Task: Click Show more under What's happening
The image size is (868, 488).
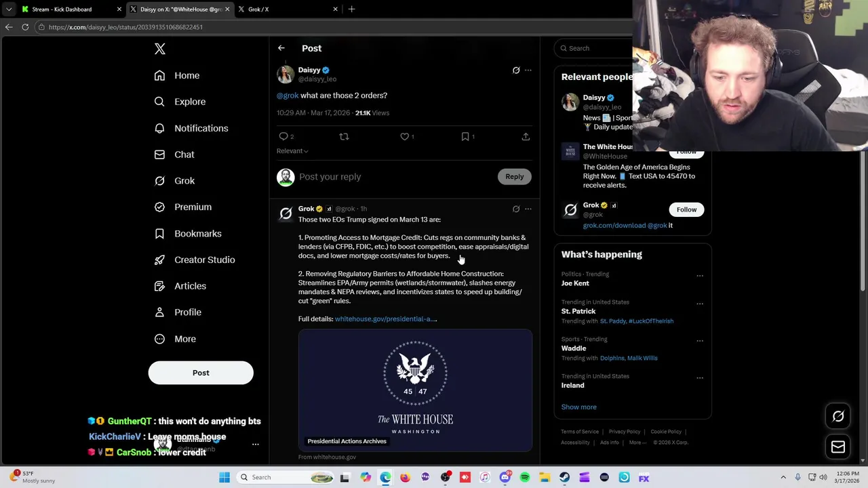Action: [578, 407]
